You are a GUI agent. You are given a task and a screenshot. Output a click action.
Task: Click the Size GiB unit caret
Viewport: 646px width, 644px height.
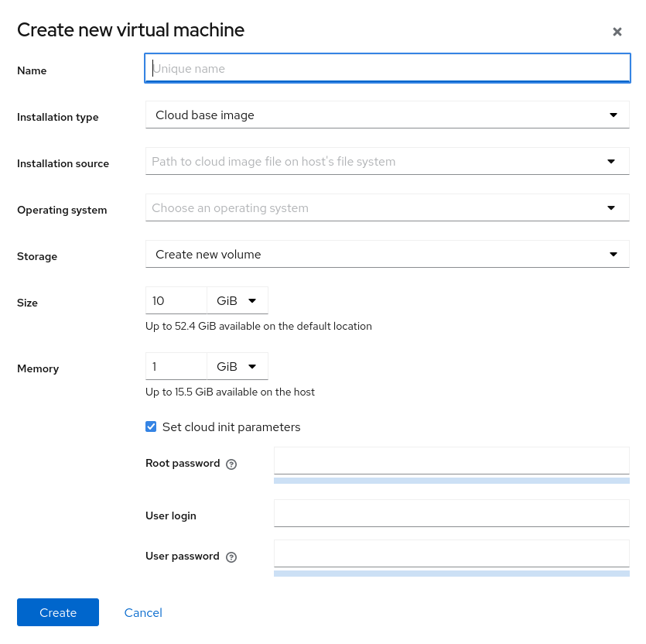pos(252,300)
